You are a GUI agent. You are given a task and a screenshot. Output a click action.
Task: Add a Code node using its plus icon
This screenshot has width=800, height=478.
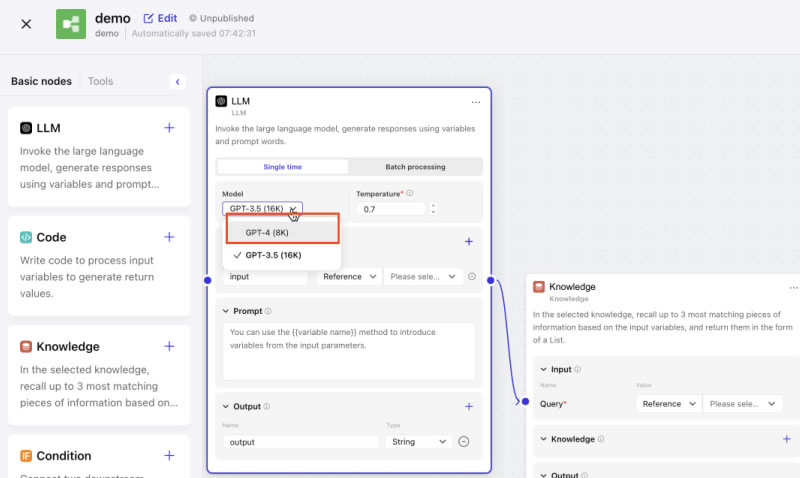click(x=169, y=237)
